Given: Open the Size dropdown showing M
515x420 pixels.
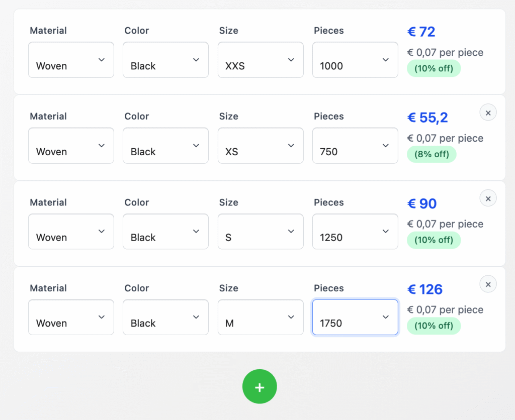Looking at the screenshot, I should click(x=261, y=318).
